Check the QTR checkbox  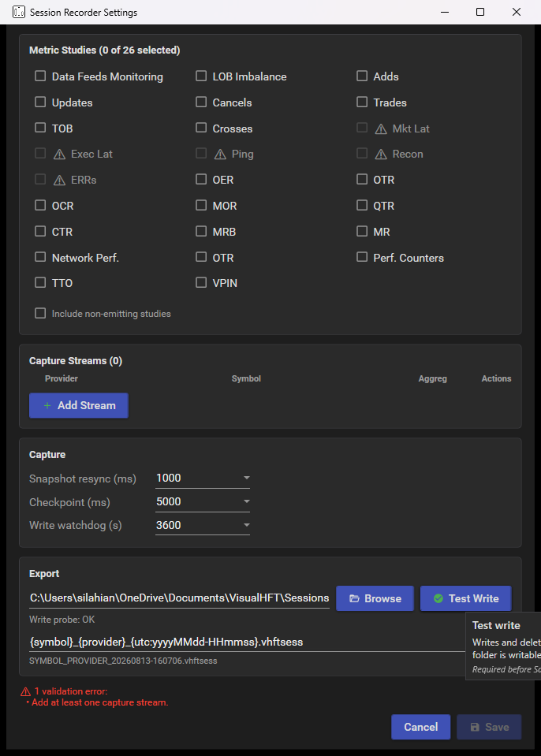click(x=362, y=206)
